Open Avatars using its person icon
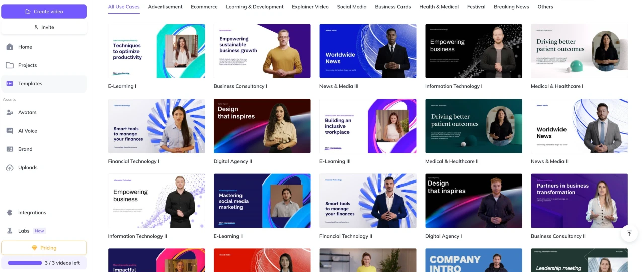Screen dimensions: 644x273 pos(10,112)
